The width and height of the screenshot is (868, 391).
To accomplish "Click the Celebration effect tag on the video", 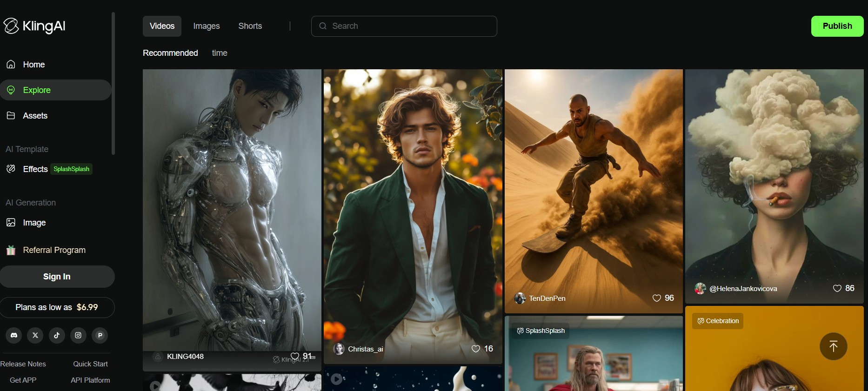I will tap(718, 321).
